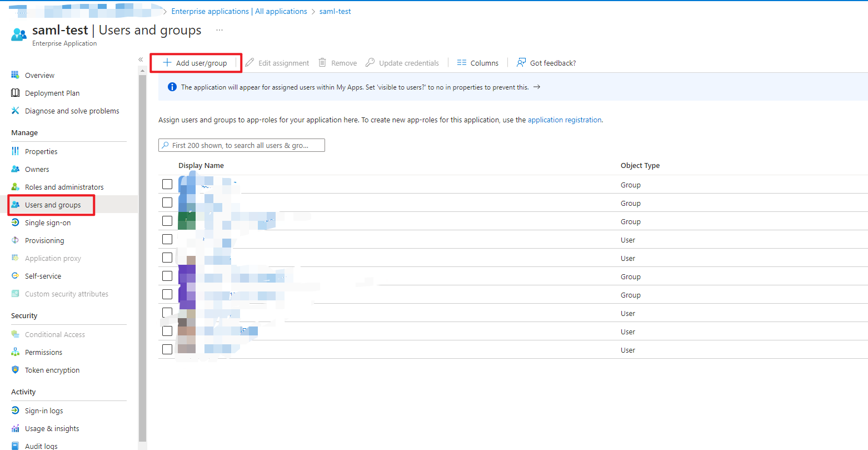Click the Self-service icon
Screen dimensions: 868x450
15,276
